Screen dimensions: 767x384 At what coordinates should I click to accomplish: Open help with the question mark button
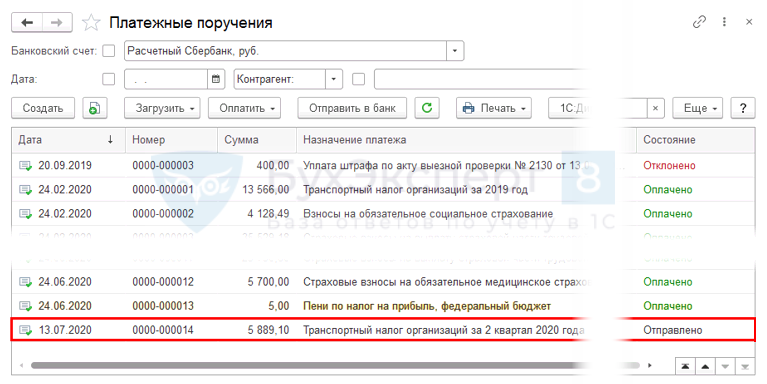coord(743,108)
